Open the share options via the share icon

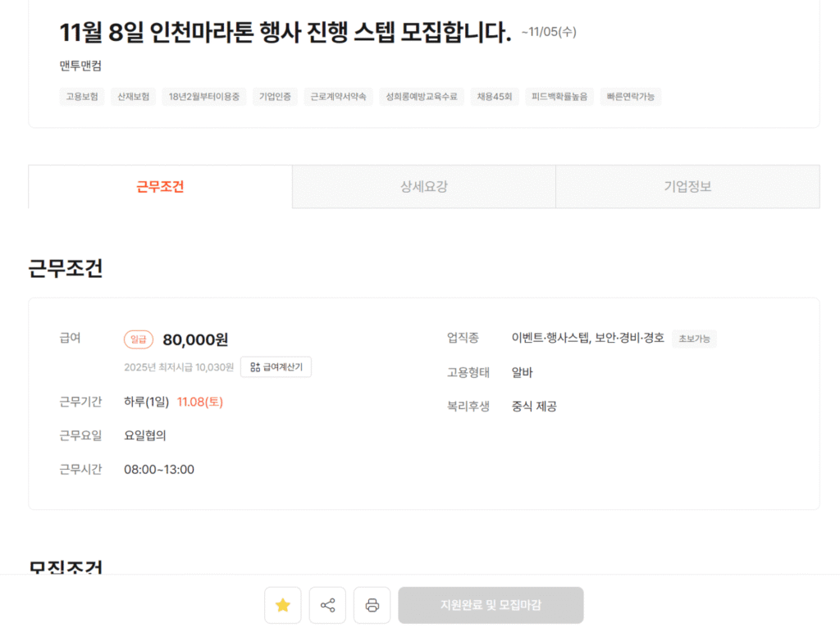coord(327,605)
